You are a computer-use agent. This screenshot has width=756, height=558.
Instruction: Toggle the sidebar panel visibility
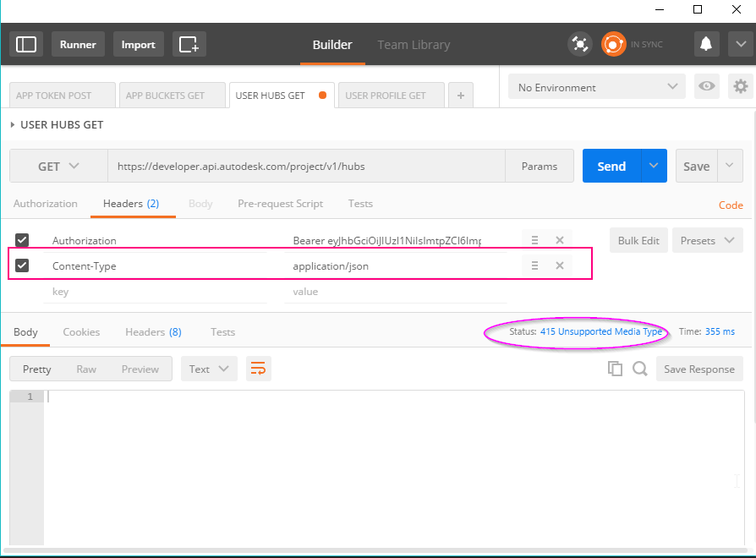click(25, 44)
